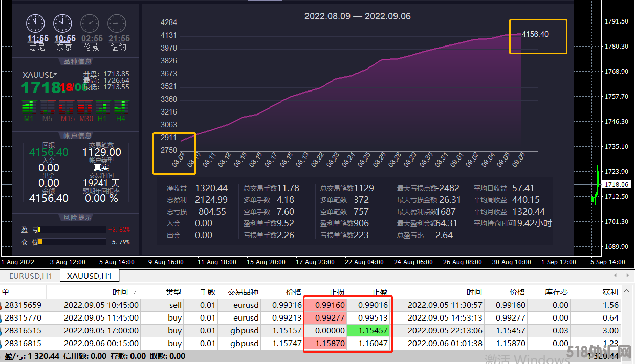Click the Tokyo (东京) clock icon
Viewport: 635px width, 364px height.
63,24
